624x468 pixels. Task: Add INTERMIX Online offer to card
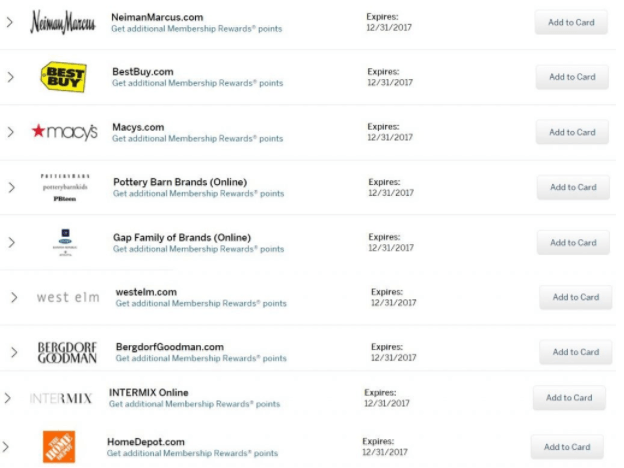569,398
